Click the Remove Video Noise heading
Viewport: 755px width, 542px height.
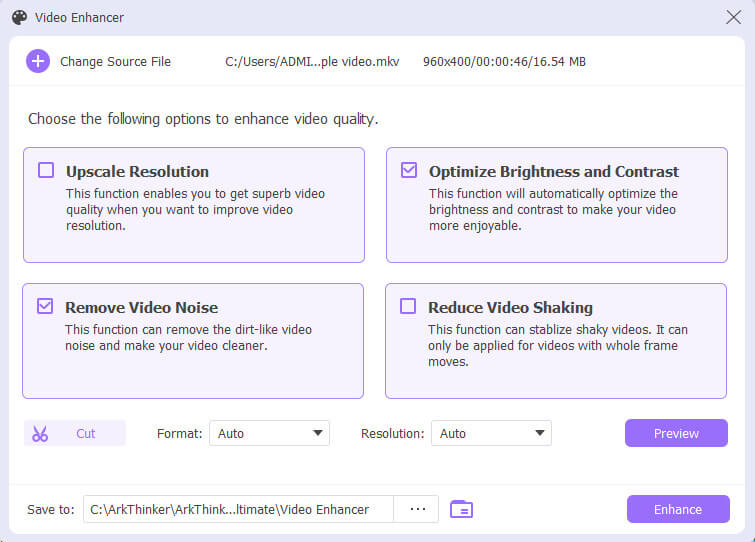point(142,308)
